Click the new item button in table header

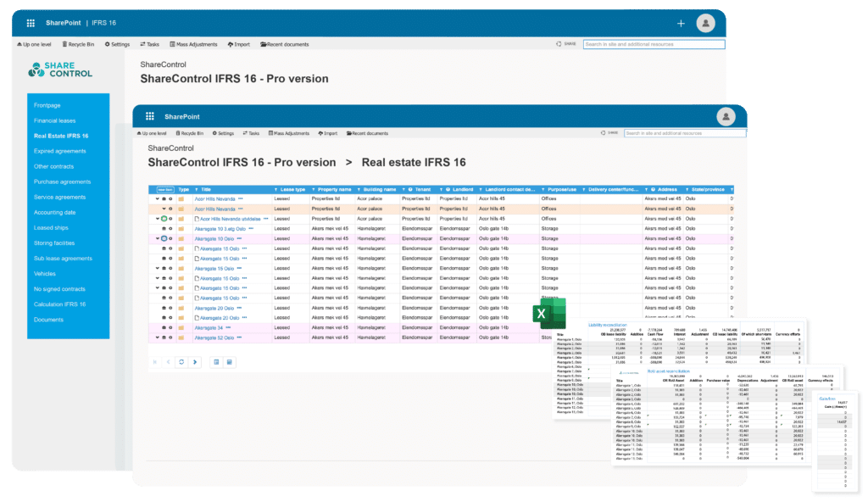tap(165, 189)
